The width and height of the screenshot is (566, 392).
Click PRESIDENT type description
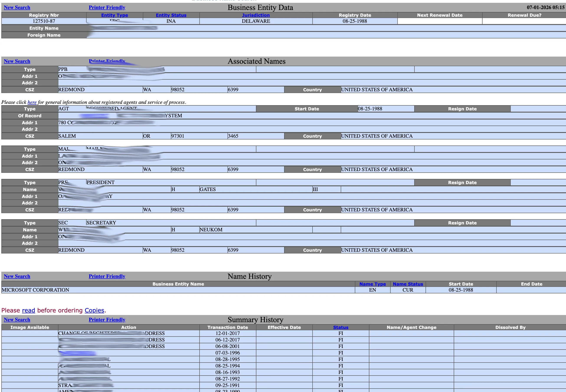(x=100, y=183)
